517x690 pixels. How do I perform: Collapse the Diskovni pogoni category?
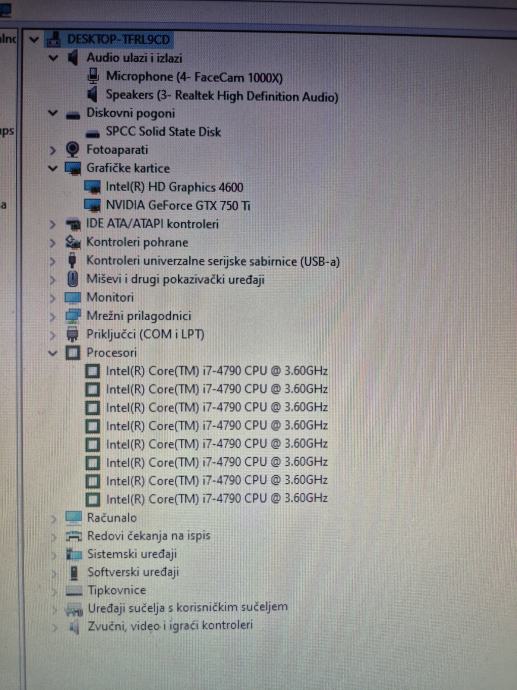pos(53,113)
